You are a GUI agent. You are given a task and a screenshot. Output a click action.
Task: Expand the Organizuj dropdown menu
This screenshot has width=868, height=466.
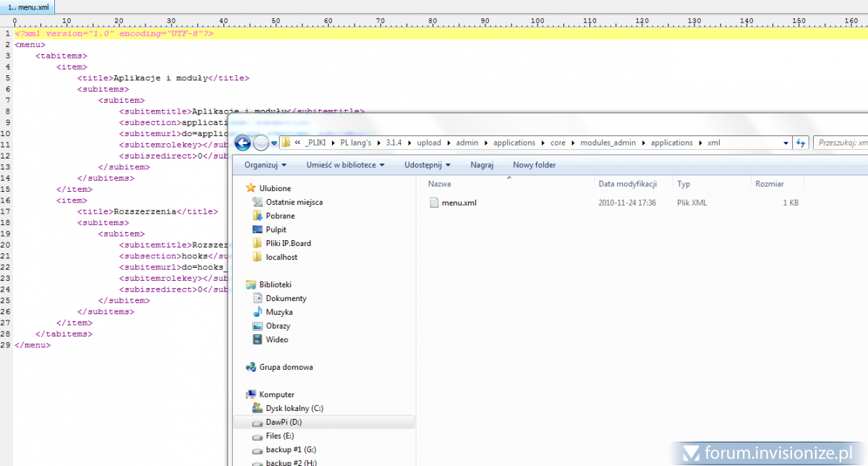[x=265, y=165]
